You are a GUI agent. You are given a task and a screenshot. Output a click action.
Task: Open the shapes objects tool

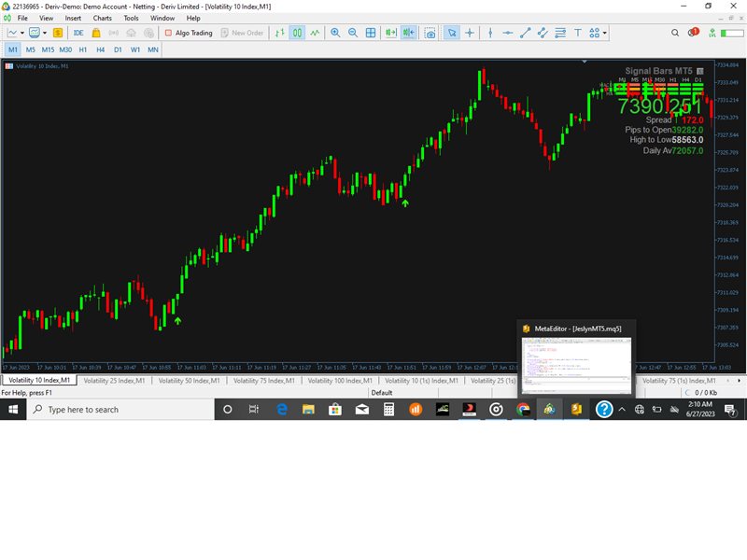click(x=594, y=33)
